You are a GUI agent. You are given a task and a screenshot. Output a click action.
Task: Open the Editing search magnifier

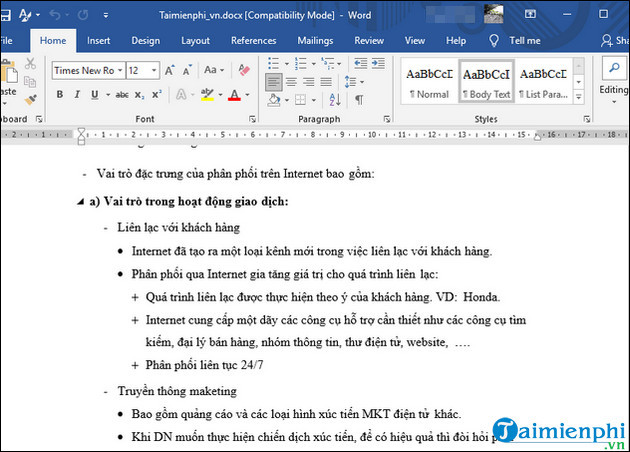[614, 68]
